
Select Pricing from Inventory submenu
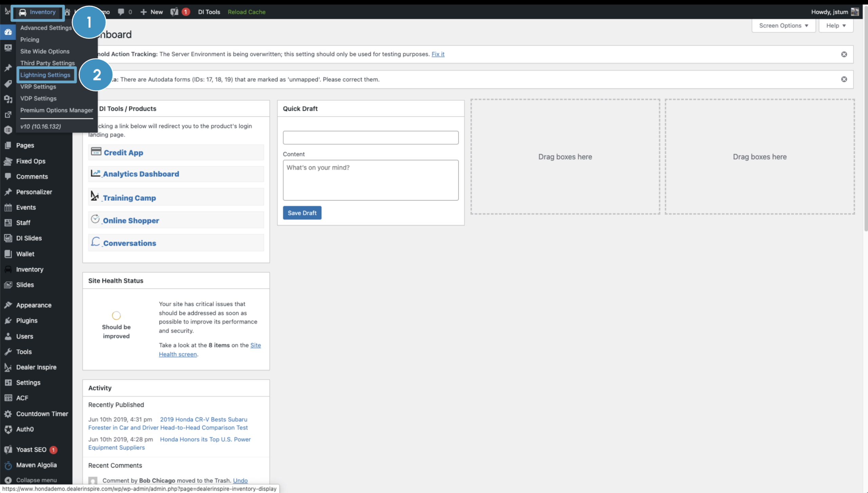pos(29,40)
